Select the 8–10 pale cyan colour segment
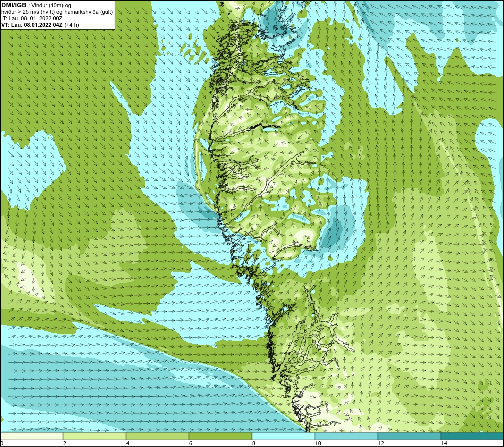Viewport: 504px width, 447px height. point(283,436)
